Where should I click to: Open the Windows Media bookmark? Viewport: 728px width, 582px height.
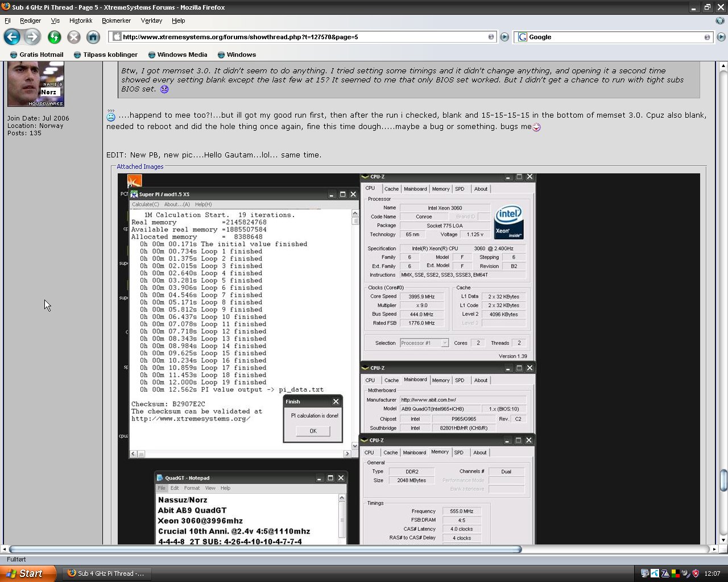177,55
